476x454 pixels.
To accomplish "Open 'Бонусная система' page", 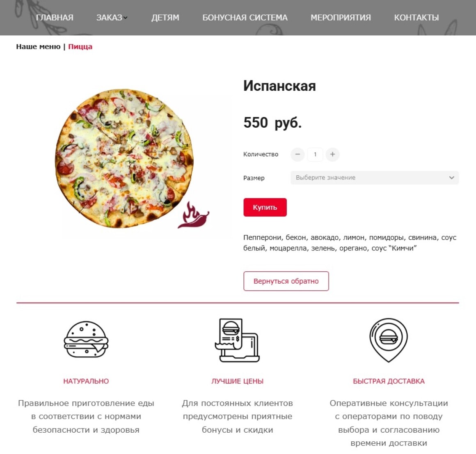I will [x=245, y=18].
